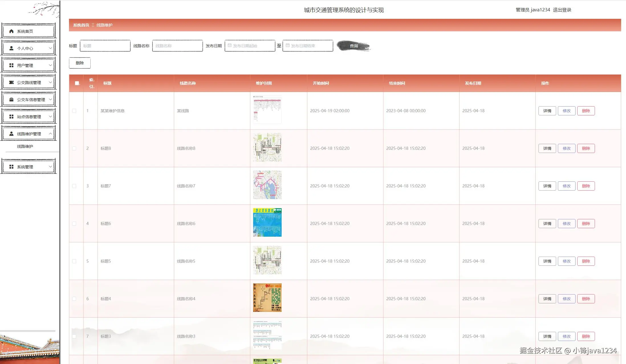Expand the 系统管理 menu chevron

coord(50,167)
